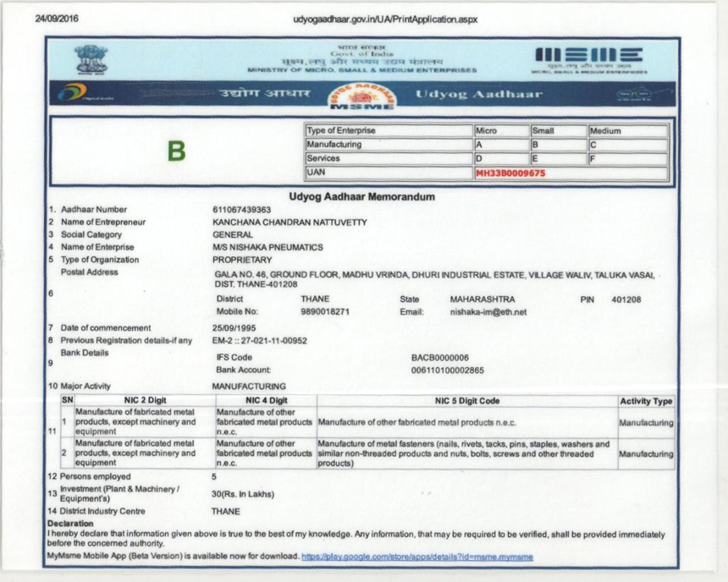Click enterprise name M/S NISHAKA PNEUMATICS
The image size is (728, 582).
[267, 247]
